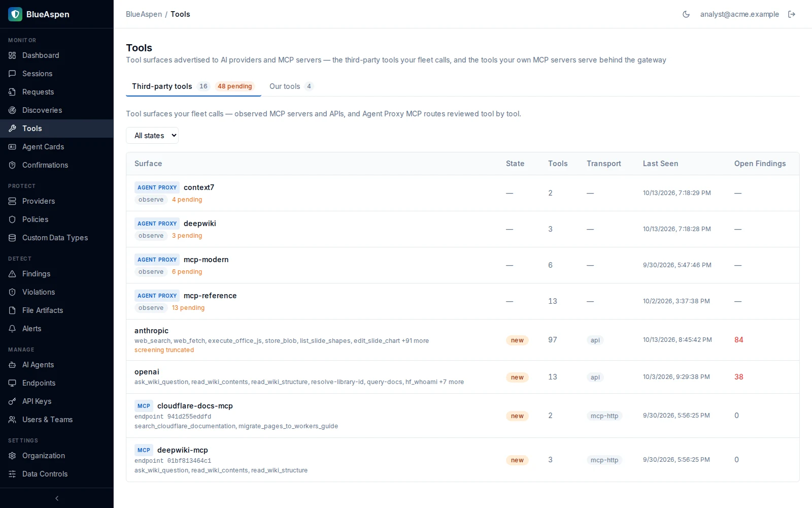The image size is (812, 508).
Task: Click the new state badge for deepwiki-mcp
Action: (x=517, y=460)
